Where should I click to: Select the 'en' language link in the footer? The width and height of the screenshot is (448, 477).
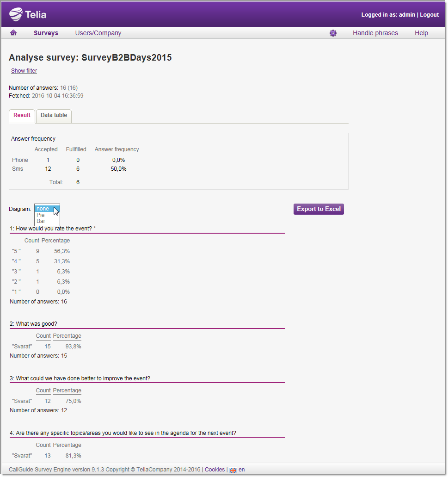[242, 470]
